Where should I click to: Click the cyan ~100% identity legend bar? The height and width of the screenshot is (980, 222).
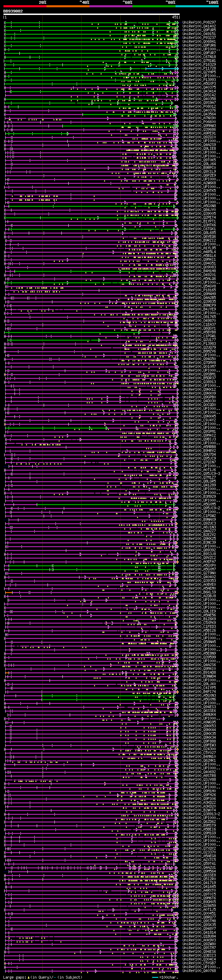point(197,6)
